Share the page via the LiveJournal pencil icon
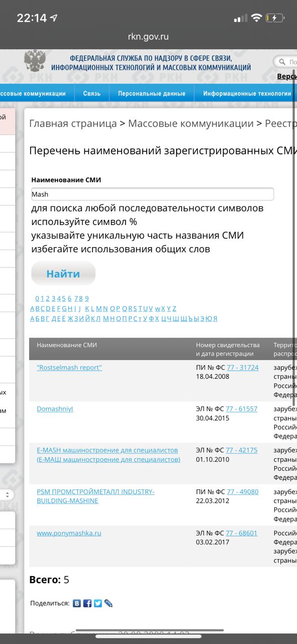 [109, 603]
